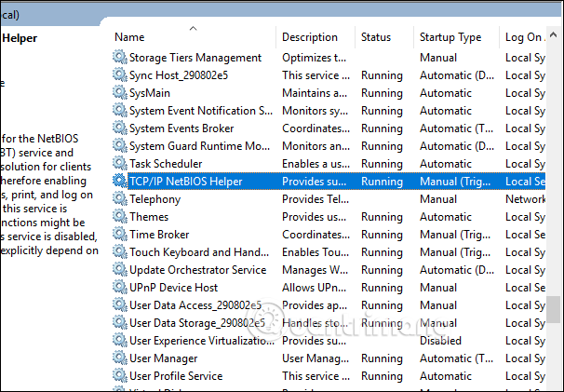The width and height of the screenshot is (564, 392).
Task: Click the Themes service gear icon
Action: coord(119,217)
